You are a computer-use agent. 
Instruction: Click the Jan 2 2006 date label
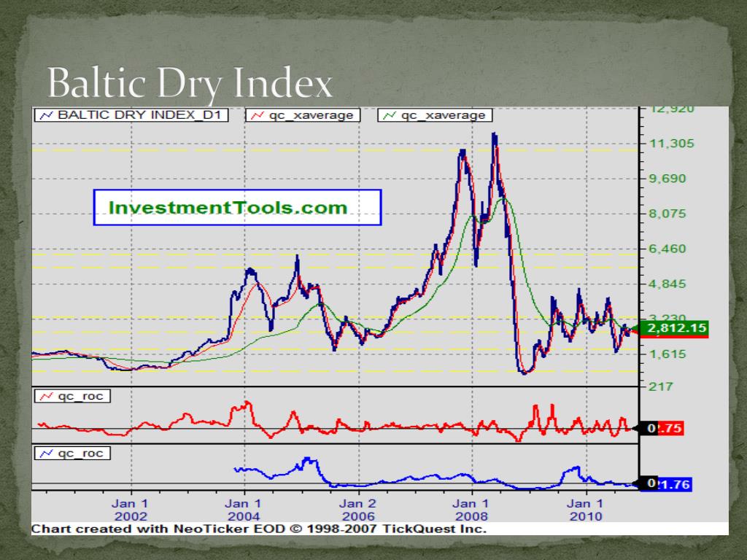pos(357,510)
